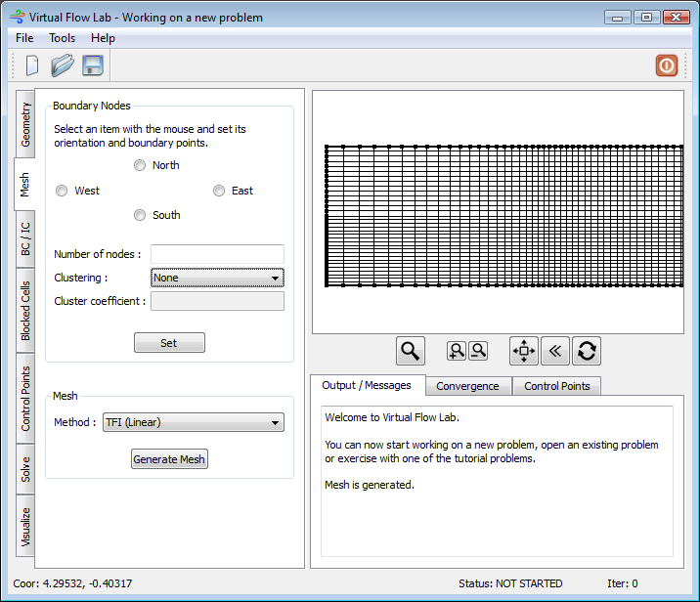Minimize the Virtual Flow Lab window
This screenshot has height=602, width=700.
pos(618,18)
